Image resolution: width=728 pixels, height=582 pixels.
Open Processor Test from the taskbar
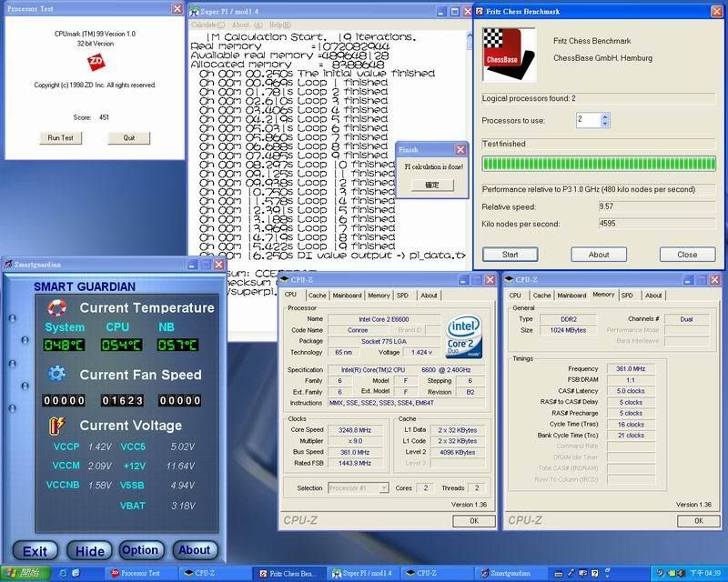pyautogui.click(x=141, y=574)
